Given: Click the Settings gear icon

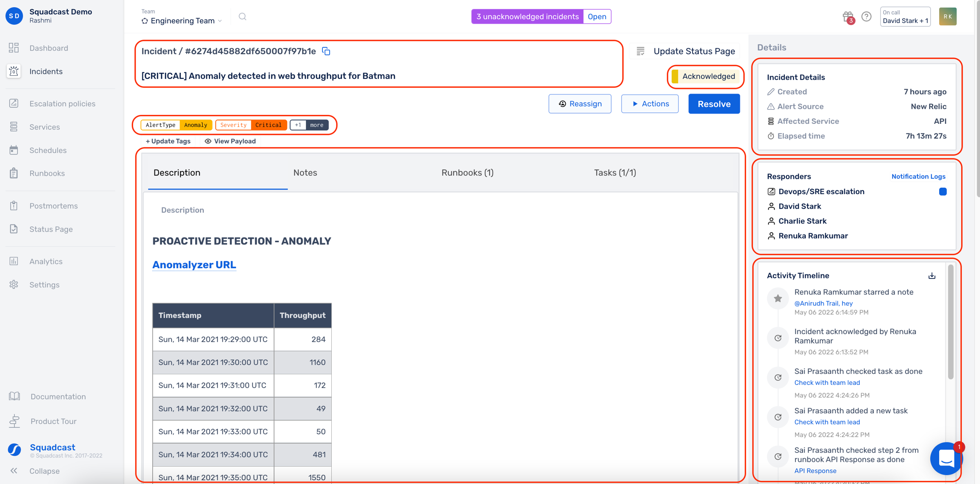Looking at the screenshot, I should [14, 284].
